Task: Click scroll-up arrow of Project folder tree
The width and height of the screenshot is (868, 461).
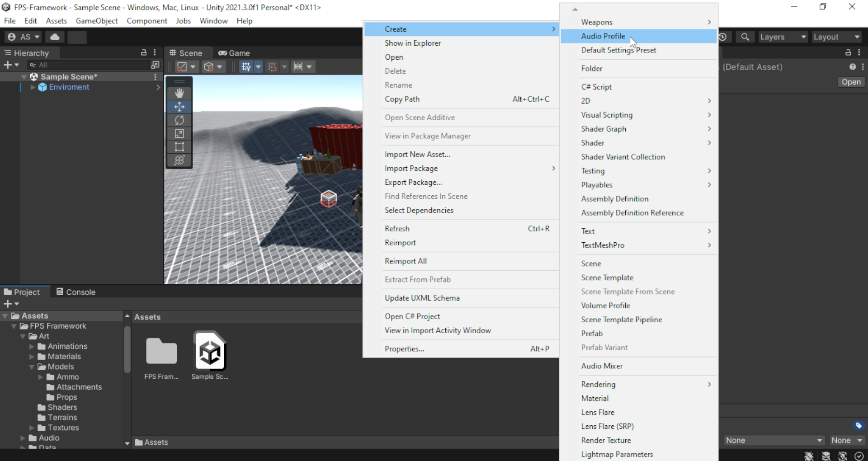Action: coord(127,316)
